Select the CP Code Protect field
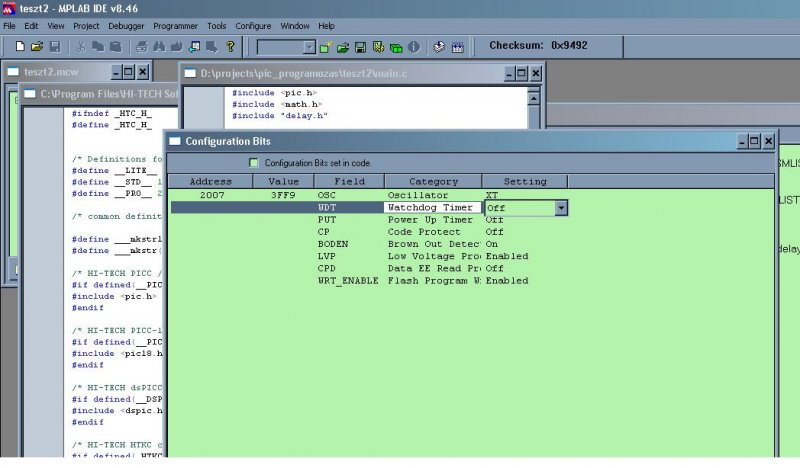The image size is (800, 468). 323,232
